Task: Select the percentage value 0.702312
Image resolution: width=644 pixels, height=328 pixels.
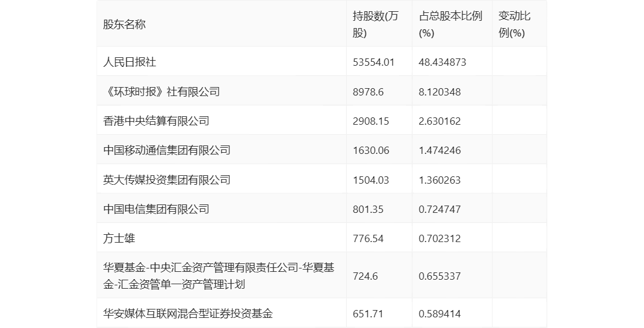Action: 439,239
